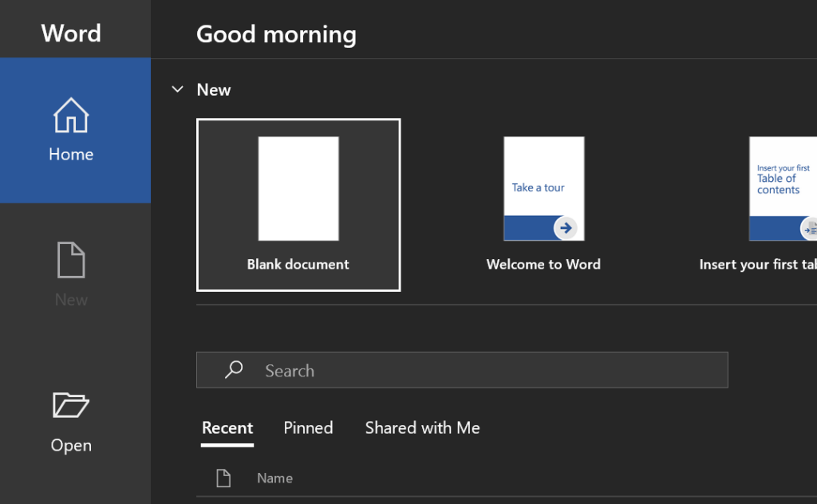Select the New page icon in sidebar
The height and width of the screenshot is (504, 817).
(x=71, y=259)
